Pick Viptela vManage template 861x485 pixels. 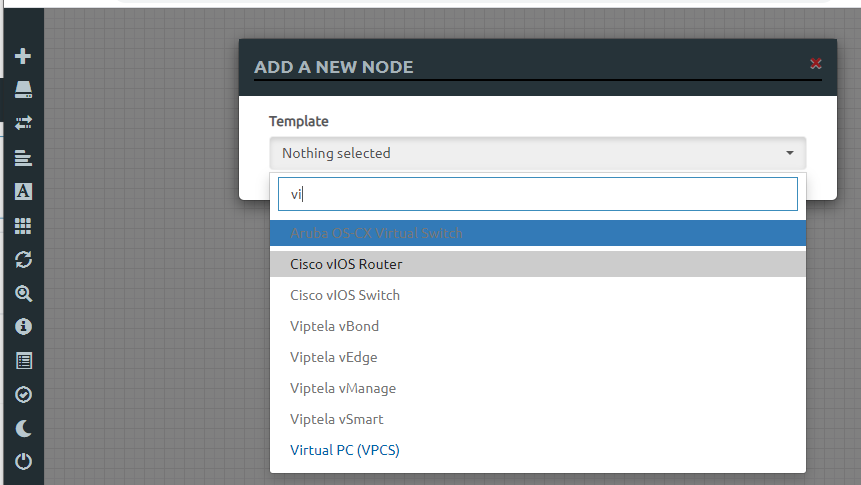(x=538, y=388)
